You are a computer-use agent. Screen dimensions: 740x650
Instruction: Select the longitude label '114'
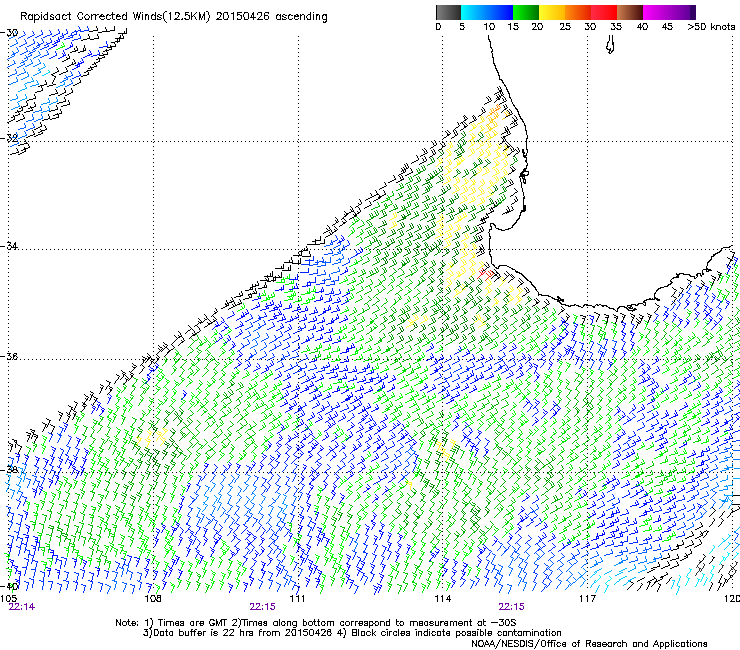(x=443, y=599)
